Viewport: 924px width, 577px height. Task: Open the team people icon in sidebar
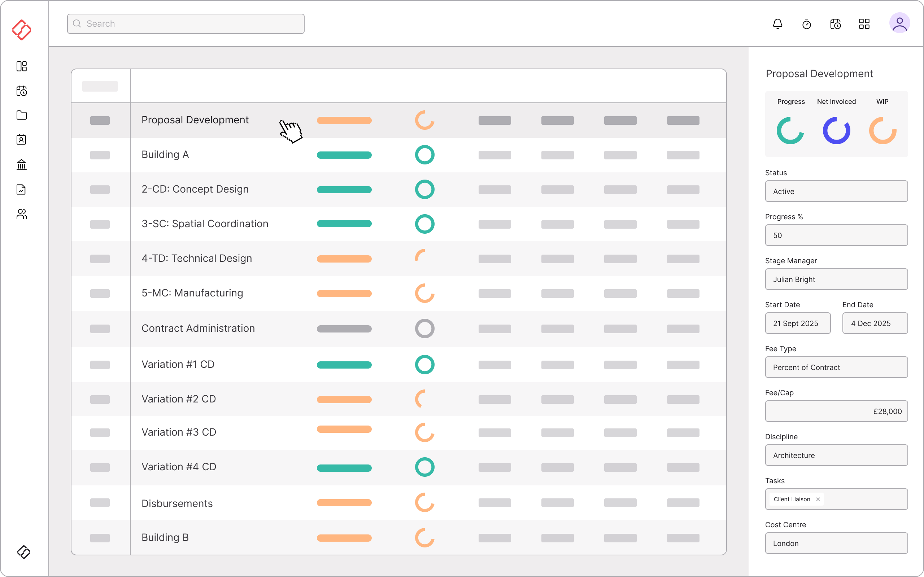(22, 214)
